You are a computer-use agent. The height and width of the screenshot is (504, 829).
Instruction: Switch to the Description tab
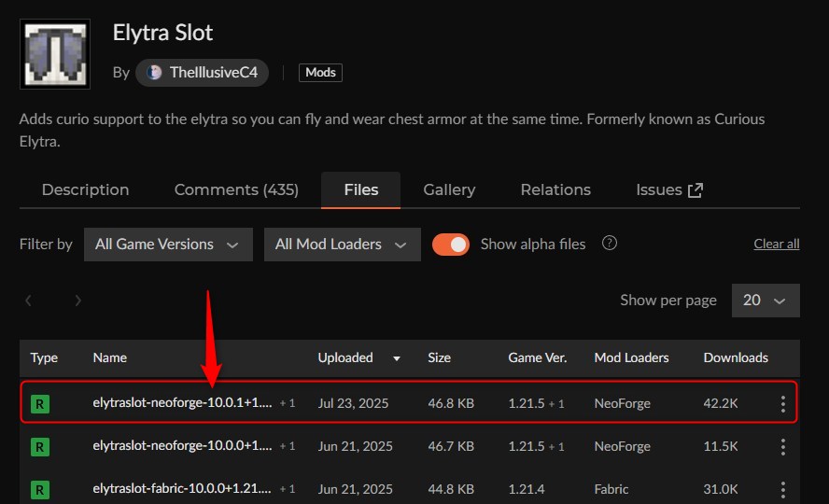click(x=85, y=189)
